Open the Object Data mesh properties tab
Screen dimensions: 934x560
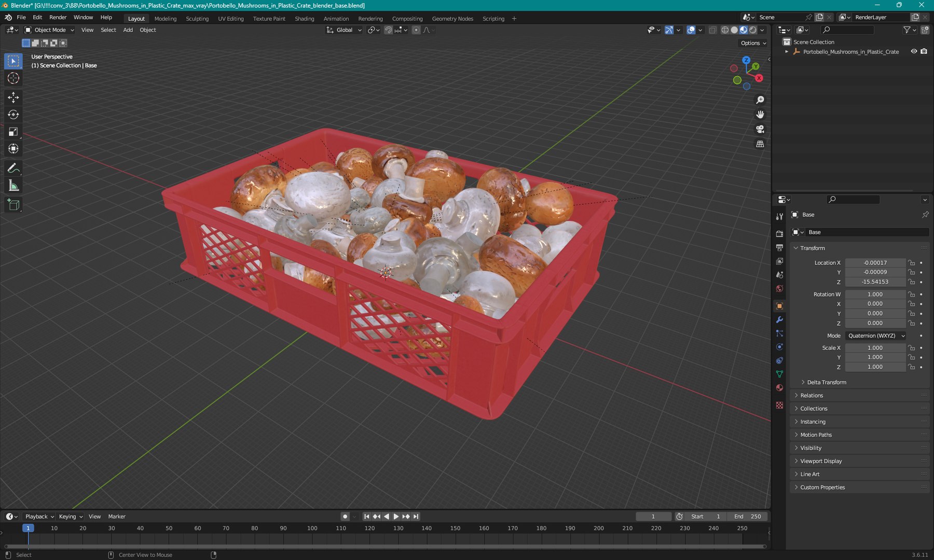click(779, 374)
